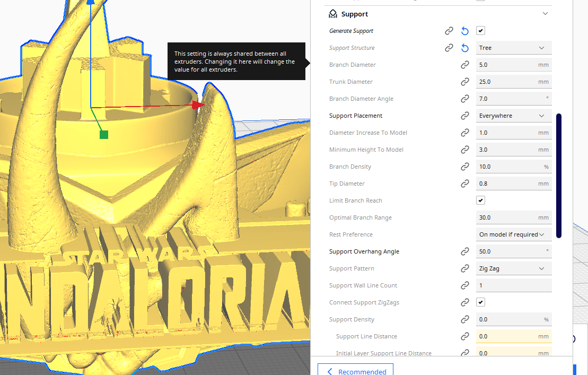Click the link icon beside Branch Diameter
588x375 pixels.
tap(465, 65)
